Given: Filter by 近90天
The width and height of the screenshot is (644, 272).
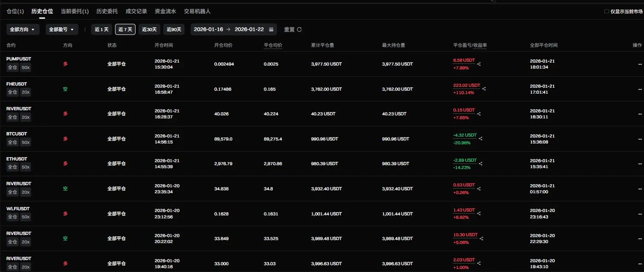Looking at the screenshot, I should (174, 29).
